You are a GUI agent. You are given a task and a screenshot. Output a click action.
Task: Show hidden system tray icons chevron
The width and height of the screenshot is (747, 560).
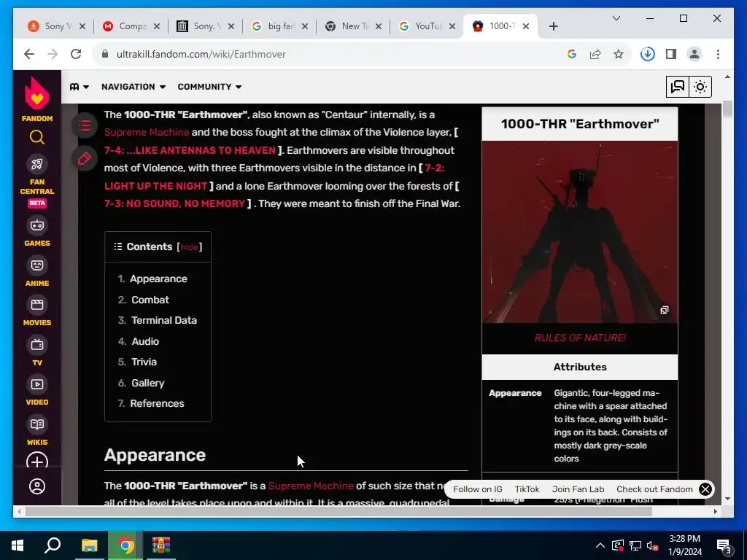pos(600,545)
